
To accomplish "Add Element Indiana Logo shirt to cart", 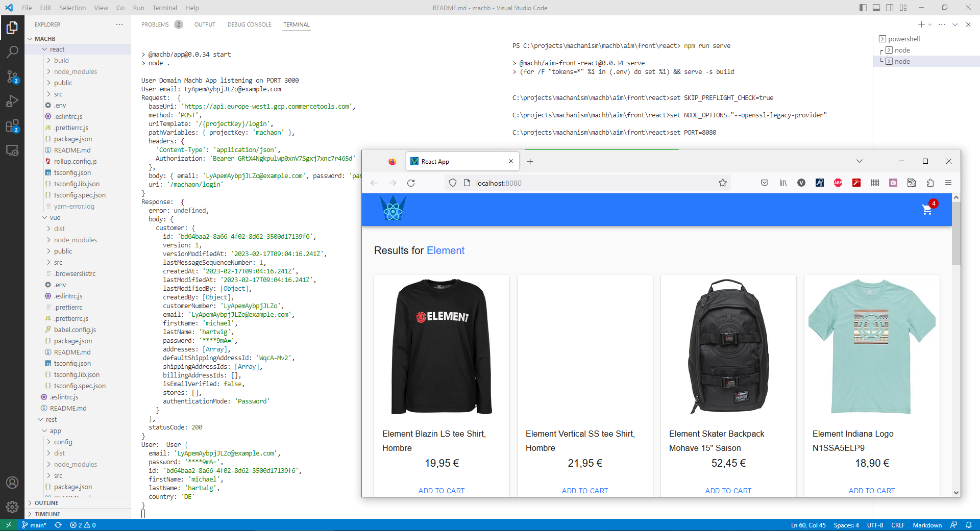I will click(872, 491).
